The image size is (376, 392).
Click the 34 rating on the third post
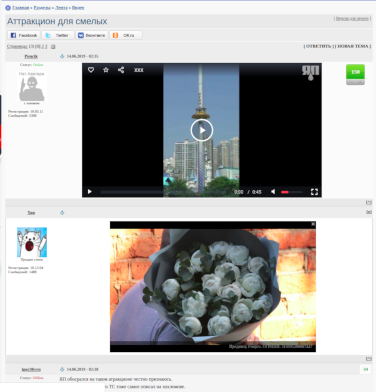pyautogui.click(x=366, y=369)
